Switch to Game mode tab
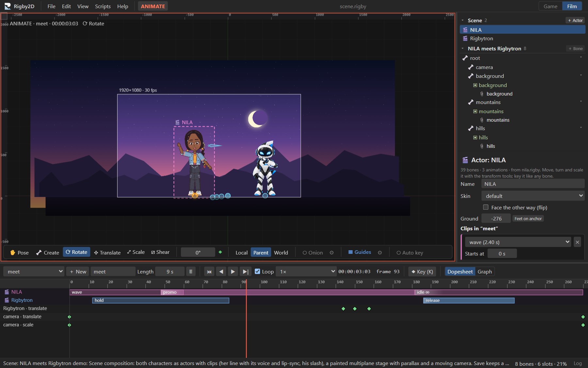This screenshot has width=588, height=368. (550, 6)
